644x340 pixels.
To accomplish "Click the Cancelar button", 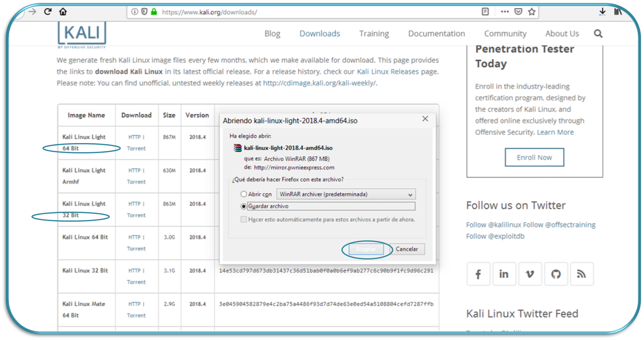I will [x=407, y=249].
